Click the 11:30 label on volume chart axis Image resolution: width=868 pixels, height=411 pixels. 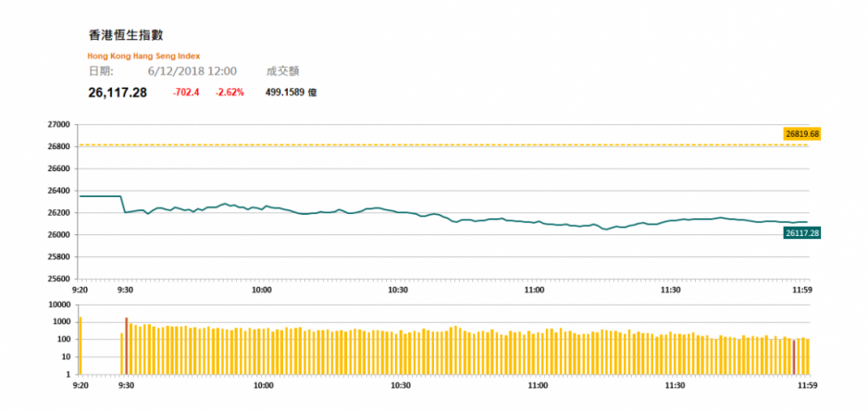coord(675,385)
